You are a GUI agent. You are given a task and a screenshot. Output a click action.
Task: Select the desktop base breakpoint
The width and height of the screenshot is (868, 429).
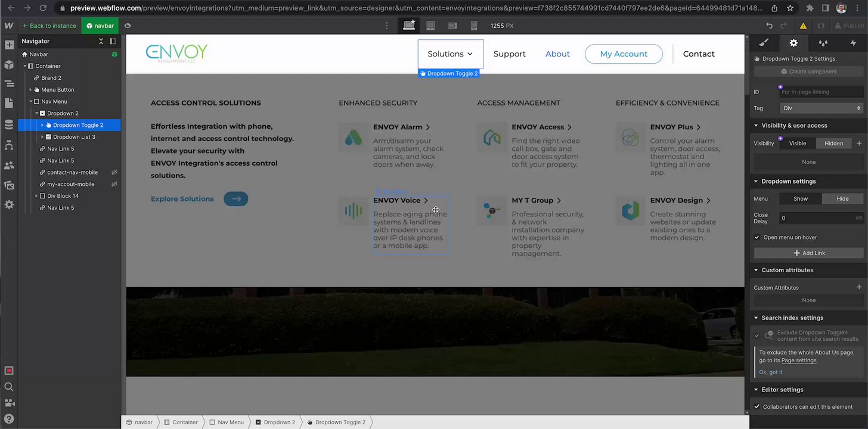(x=409, y=26)
